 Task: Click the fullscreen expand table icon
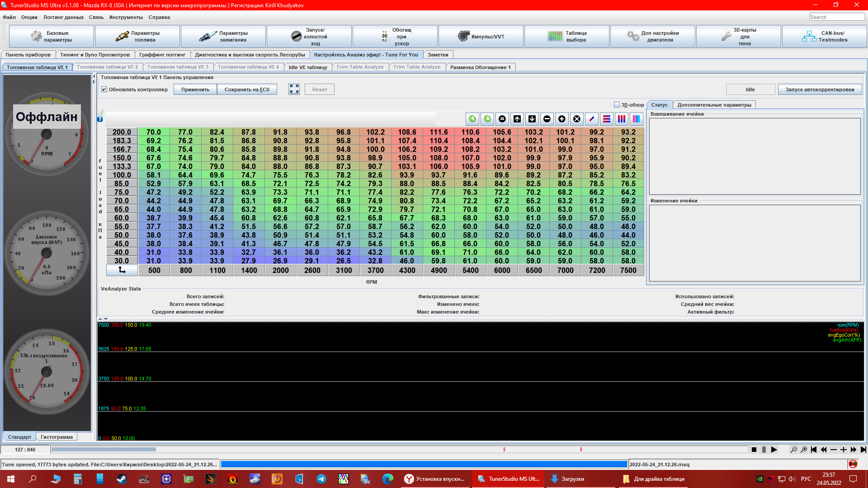click(294, 89)
